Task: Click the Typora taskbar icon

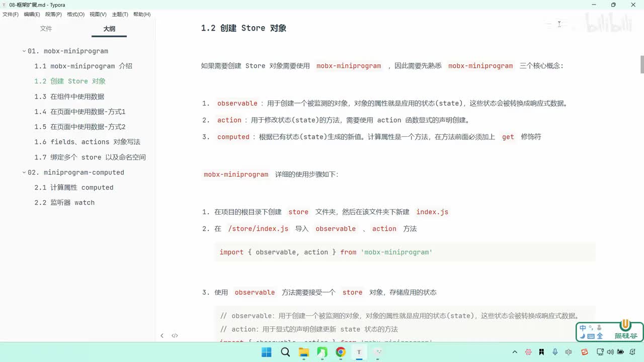Action: (359, 352)
